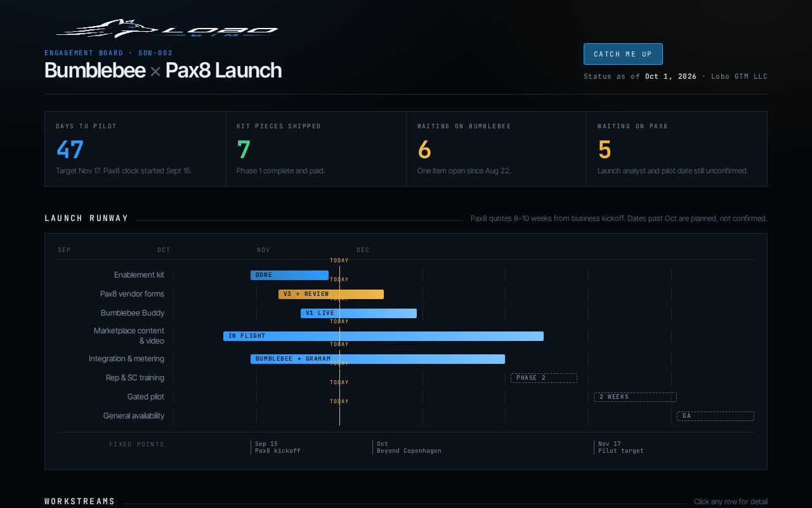The image size is (812, 508).
Task: Click the NOV month header
Action: pyautogui.click(x=263, y=250)
